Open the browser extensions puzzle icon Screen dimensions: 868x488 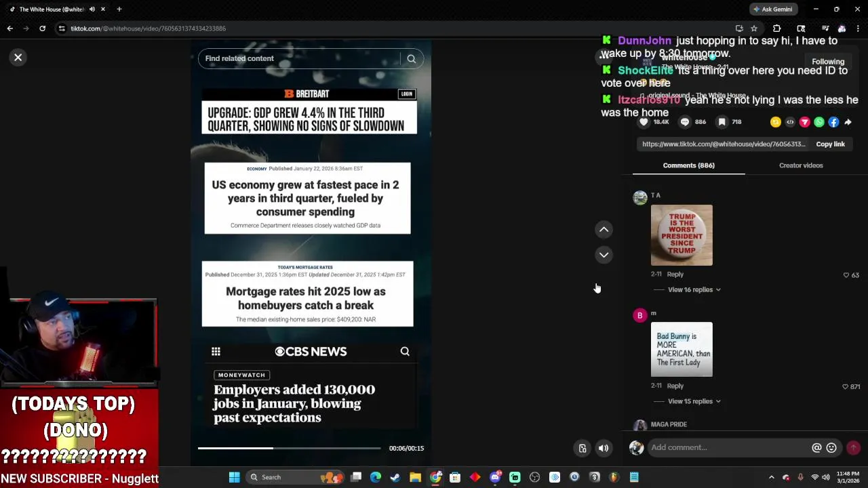pyautogui.click(x=777, y=28)
